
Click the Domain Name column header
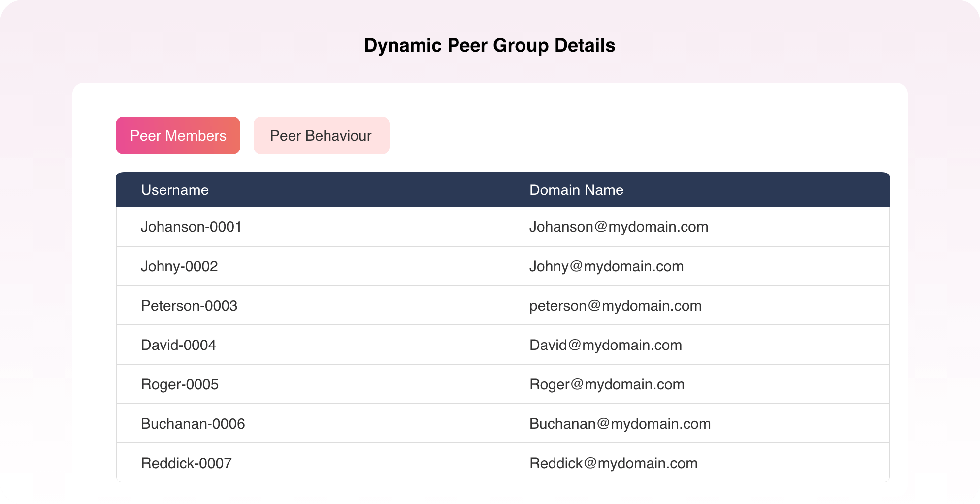coord(576,189)
